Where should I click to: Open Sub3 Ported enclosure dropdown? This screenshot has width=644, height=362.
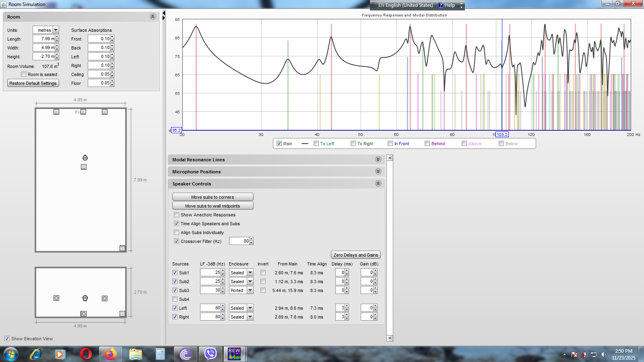click(x=250, y=290)
